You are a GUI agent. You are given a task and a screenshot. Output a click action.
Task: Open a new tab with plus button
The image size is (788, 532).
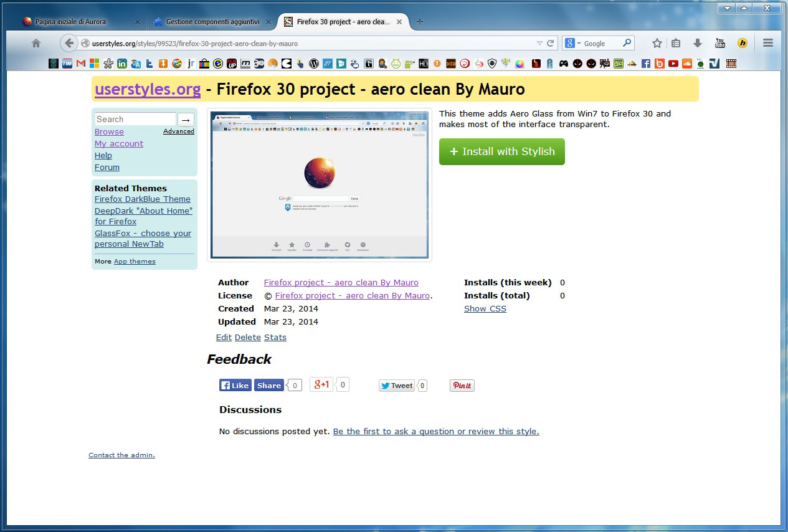click(x=420, y=22)
